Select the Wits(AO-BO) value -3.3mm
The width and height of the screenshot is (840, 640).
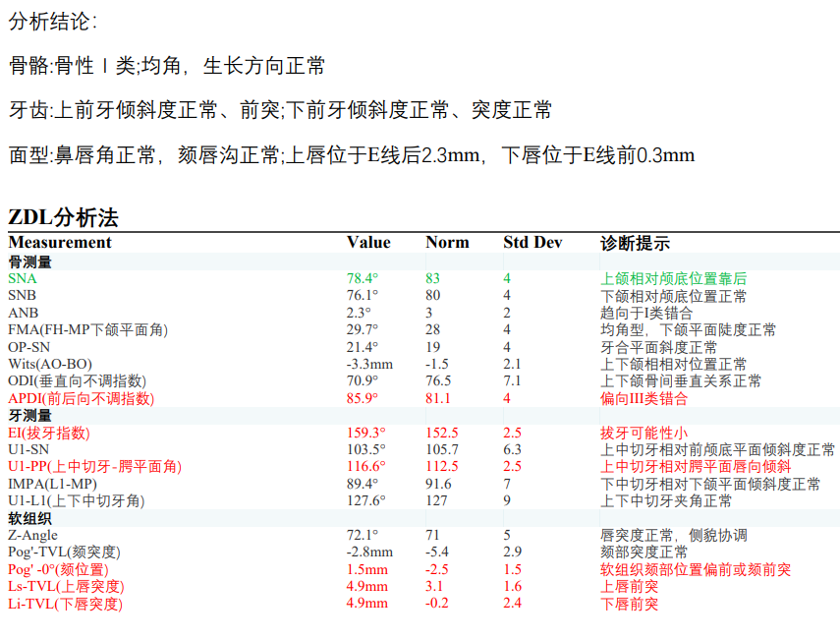[x=369, y=365]
